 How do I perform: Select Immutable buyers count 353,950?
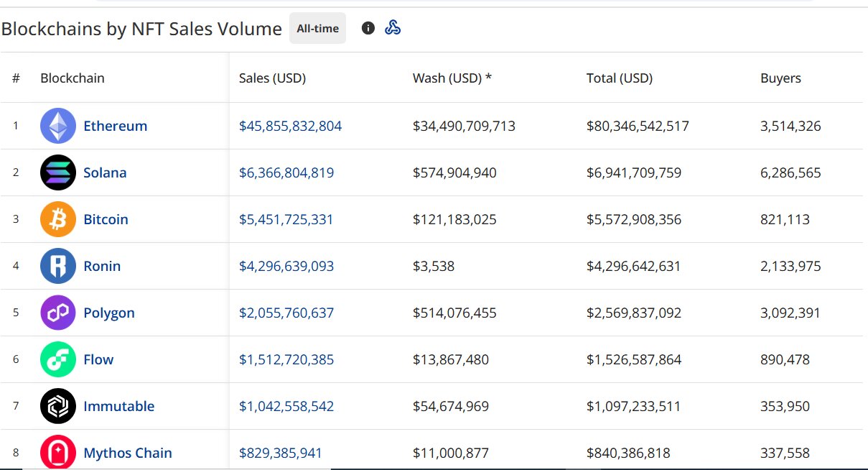click(785, 406)
